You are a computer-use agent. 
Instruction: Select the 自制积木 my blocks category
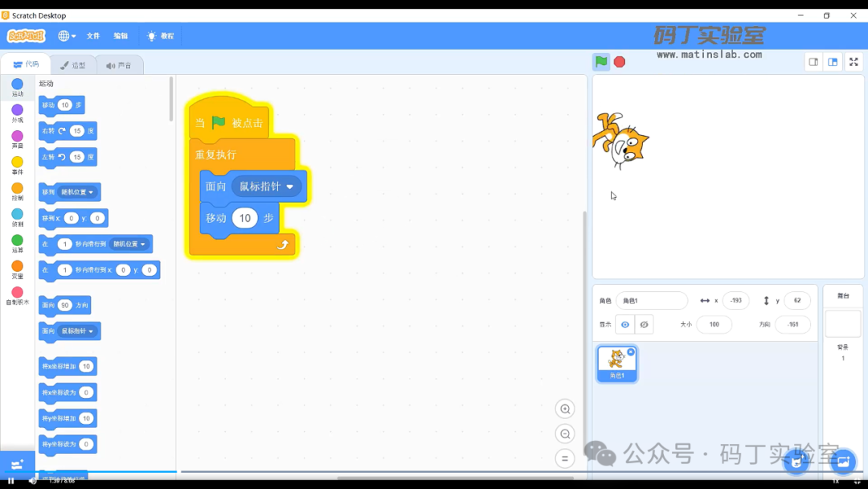point(17,296)
